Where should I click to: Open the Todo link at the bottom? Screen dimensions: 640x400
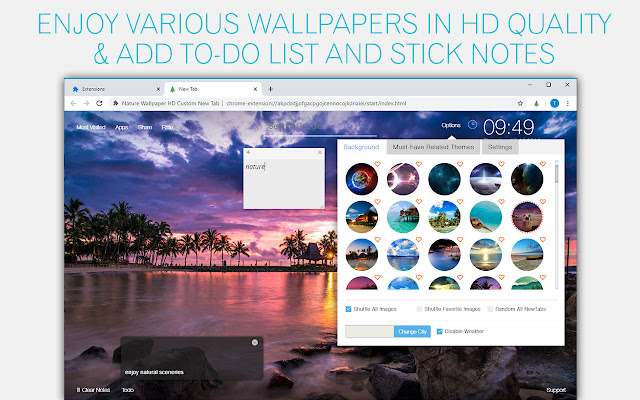[x=128, y=390]
